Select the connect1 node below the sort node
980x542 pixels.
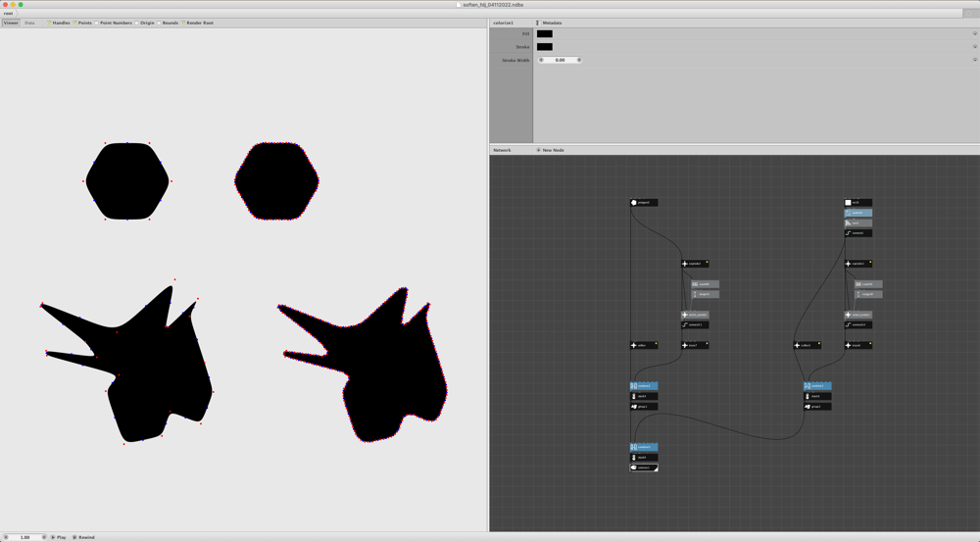pos(858,233)
